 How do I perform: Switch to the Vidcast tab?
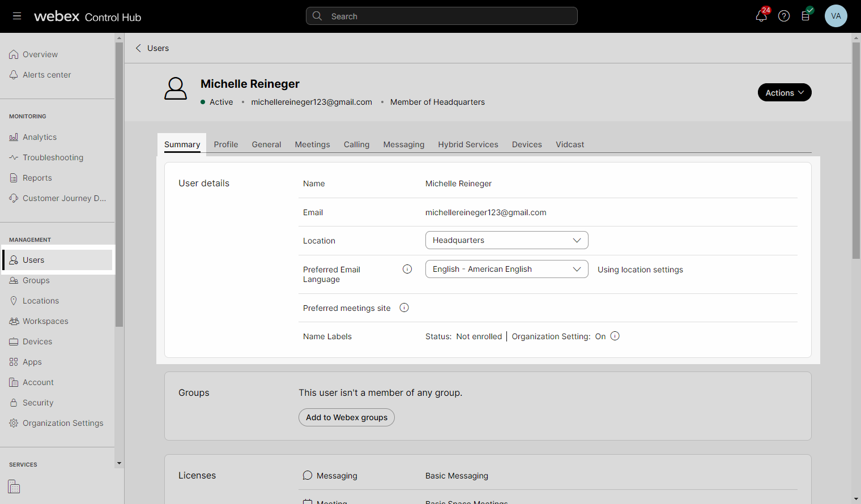(570, 144)
